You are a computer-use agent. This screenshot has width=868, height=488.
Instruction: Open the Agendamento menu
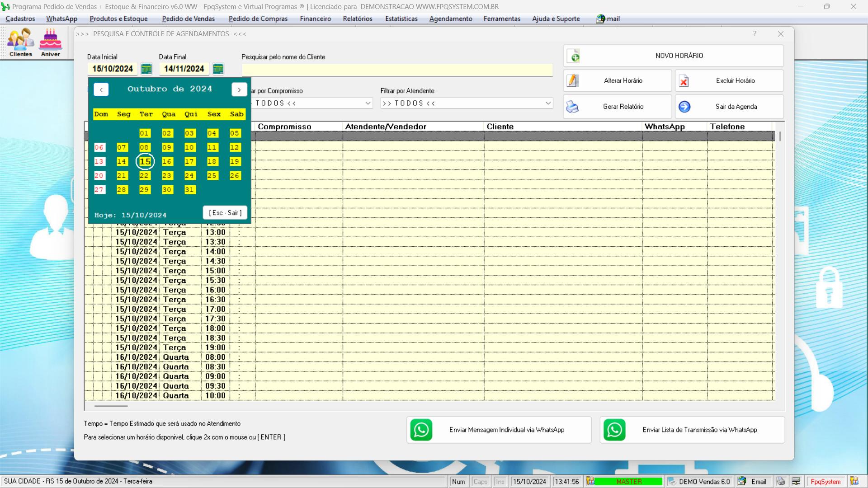(450, 19)
